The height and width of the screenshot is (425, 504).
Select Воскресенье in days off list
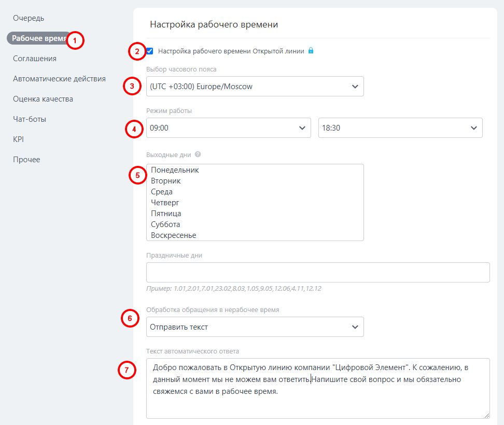click(x=174, y=235)
